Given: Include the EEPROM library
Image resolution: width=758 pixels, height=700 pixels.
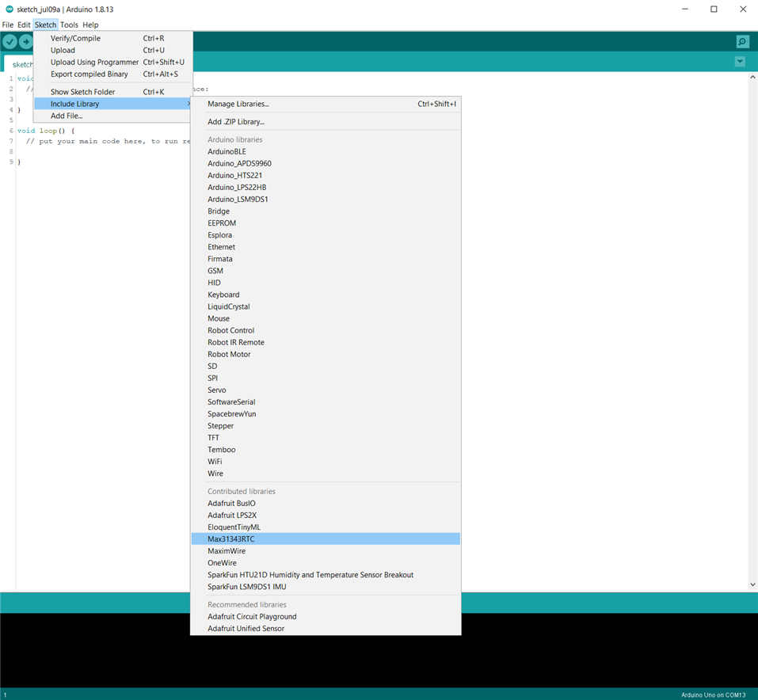Looking at the screenshot, I should click(x=326, y=223).
